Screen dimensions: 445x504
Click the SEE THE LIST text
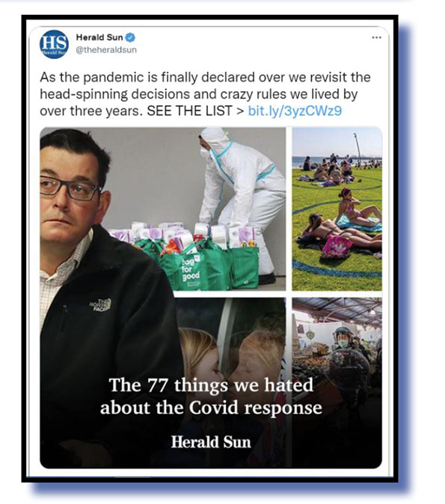[x=189, y=111]
